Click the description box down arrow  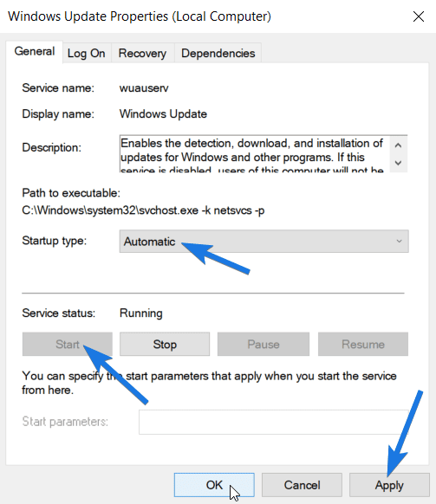[398, 163]
